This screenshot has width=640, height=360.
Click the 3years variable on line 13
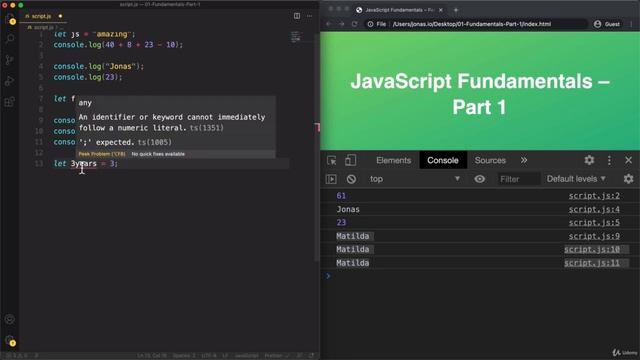pyautogui.click(x=84, y=163)
